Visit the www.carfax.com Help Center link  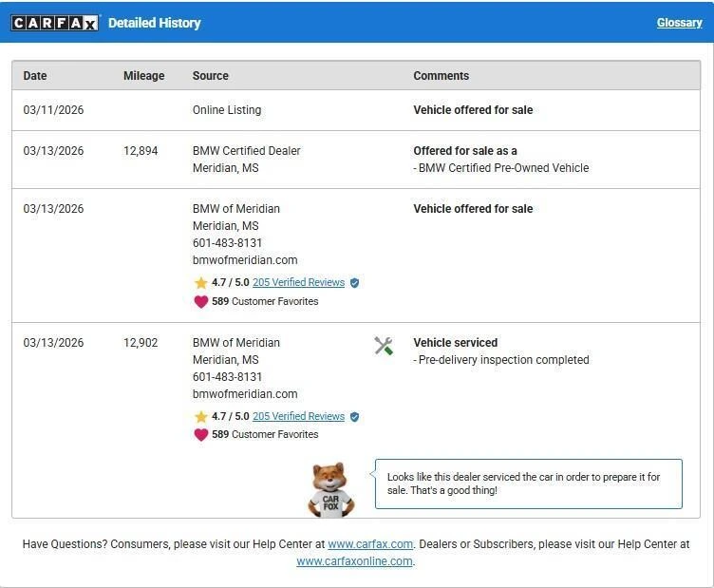(x=370, y=544)
